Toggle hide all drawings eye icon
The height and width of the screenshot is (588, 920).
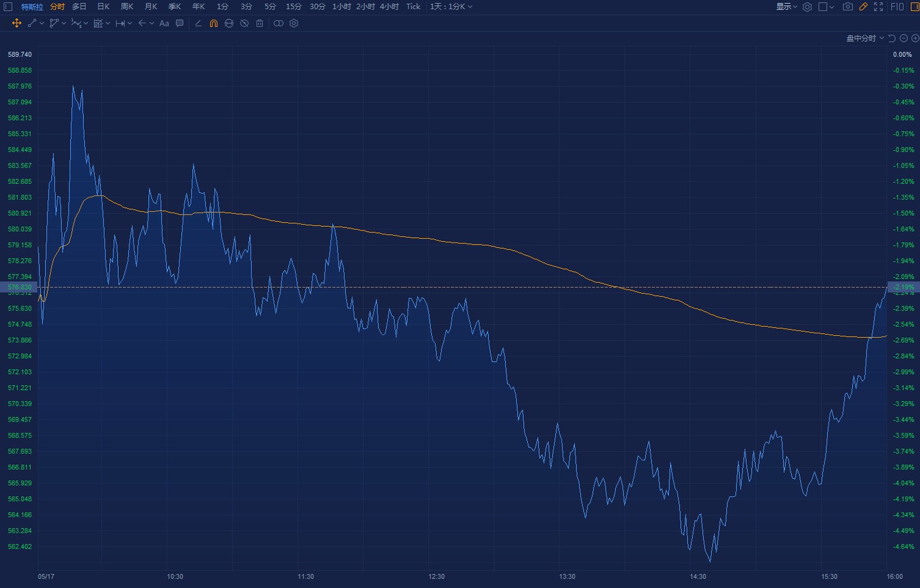tap(244, 23)
